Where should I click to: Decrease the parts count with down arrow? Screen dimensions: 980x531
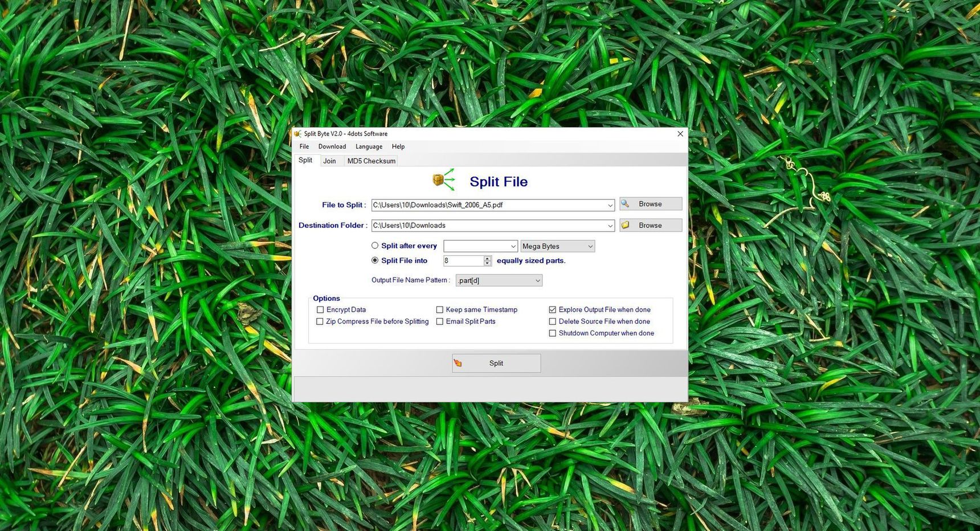pos(487,263)
